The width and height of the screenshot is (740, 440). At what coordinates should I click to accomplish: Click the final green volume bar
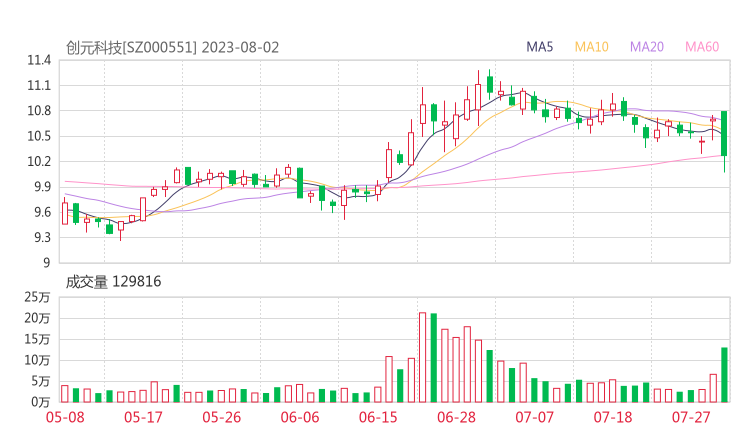[x=724, y=375]
